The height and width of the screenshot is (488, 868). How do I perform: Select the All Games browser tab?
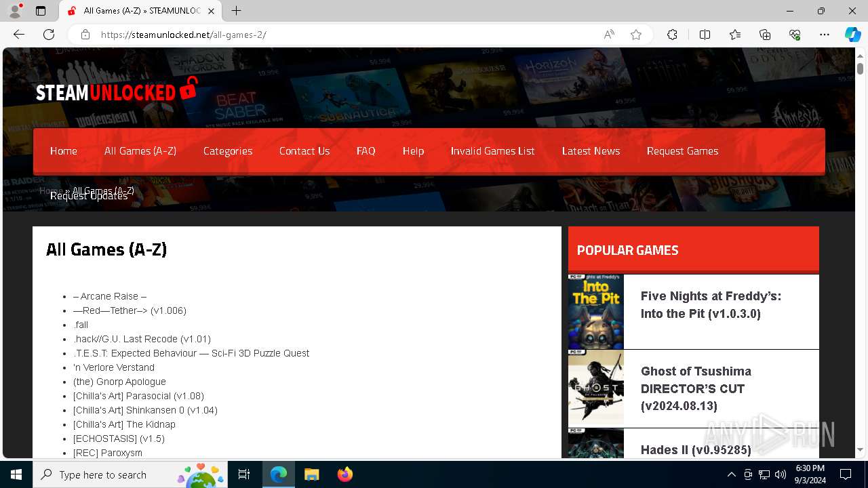140,11
